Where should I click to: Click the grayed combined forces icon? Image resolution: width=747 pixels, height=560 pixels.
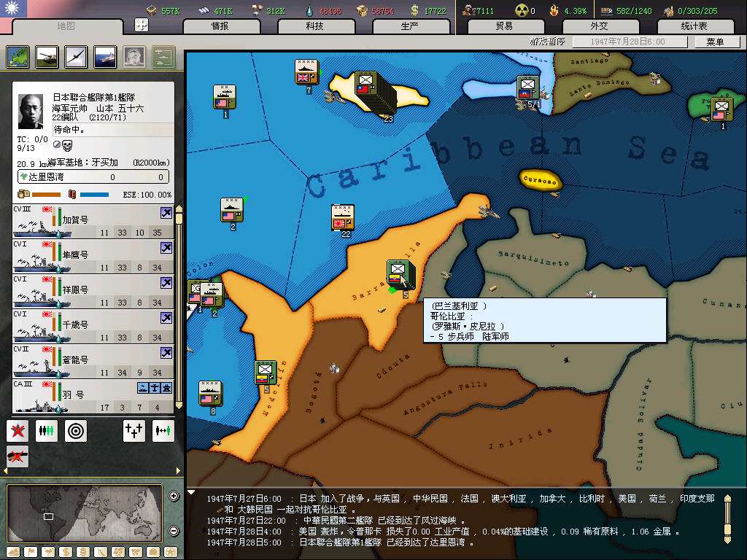[x=163, y=57]
